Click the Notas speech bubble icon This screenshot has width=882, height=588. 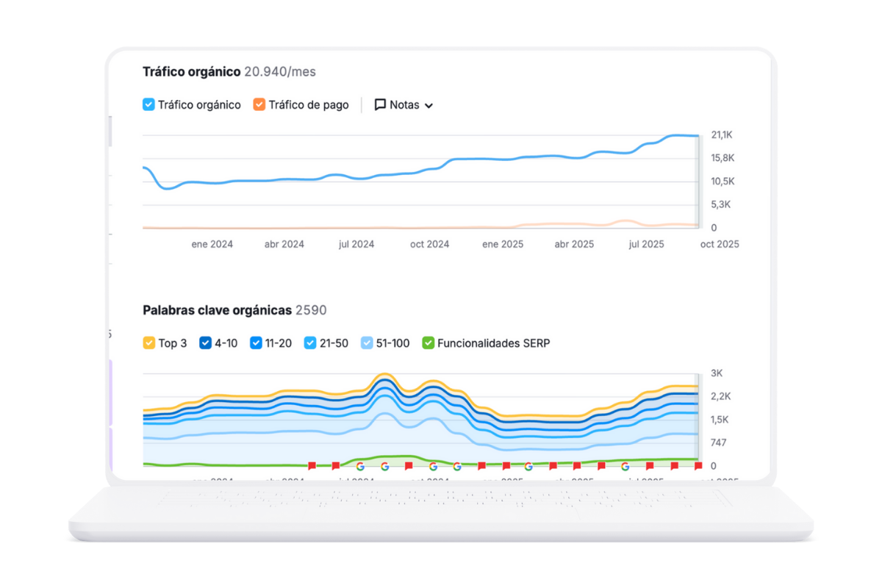click(x=380, y=105)
